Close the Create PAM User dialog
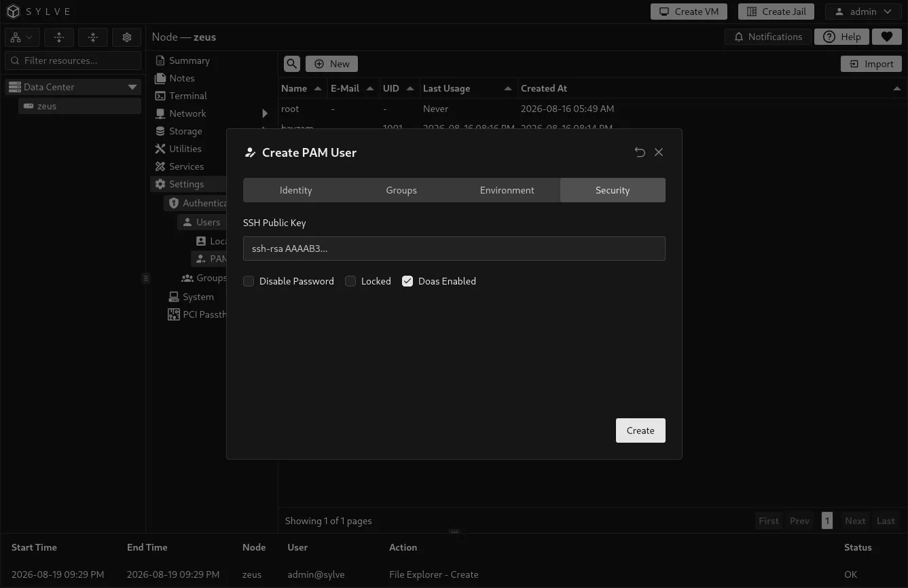Screen dimensions: 908x588 pos(659,152)
